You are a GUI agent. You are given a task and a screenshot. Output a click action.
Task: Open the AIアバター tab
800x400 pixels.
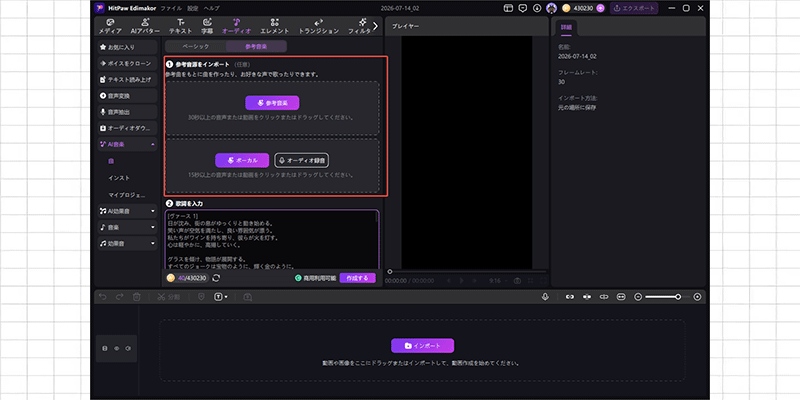tap(145, 27)
